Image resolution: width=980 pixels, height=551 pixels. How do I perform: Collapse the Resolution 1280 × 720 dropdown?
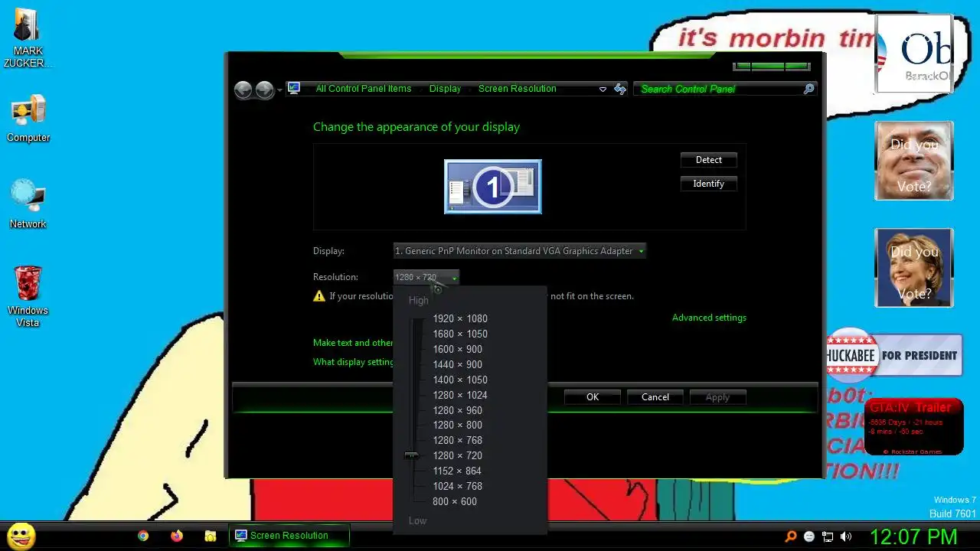[x=426, y=277]
